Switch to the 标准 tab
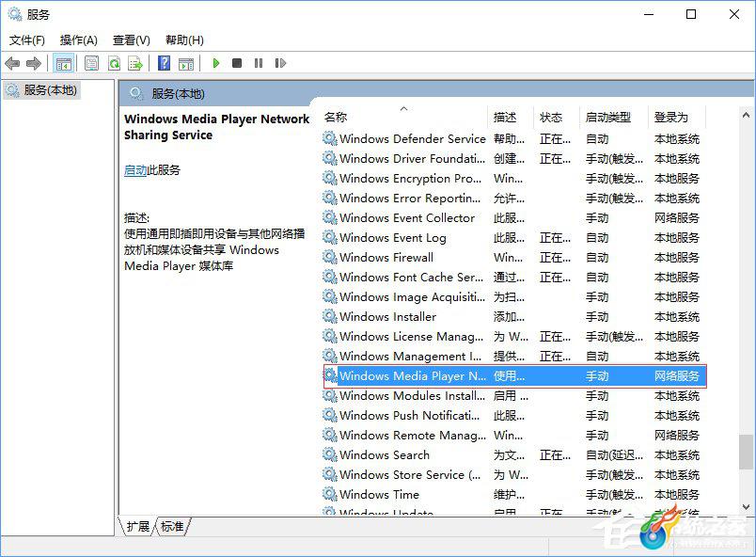 tap(172, 527)
